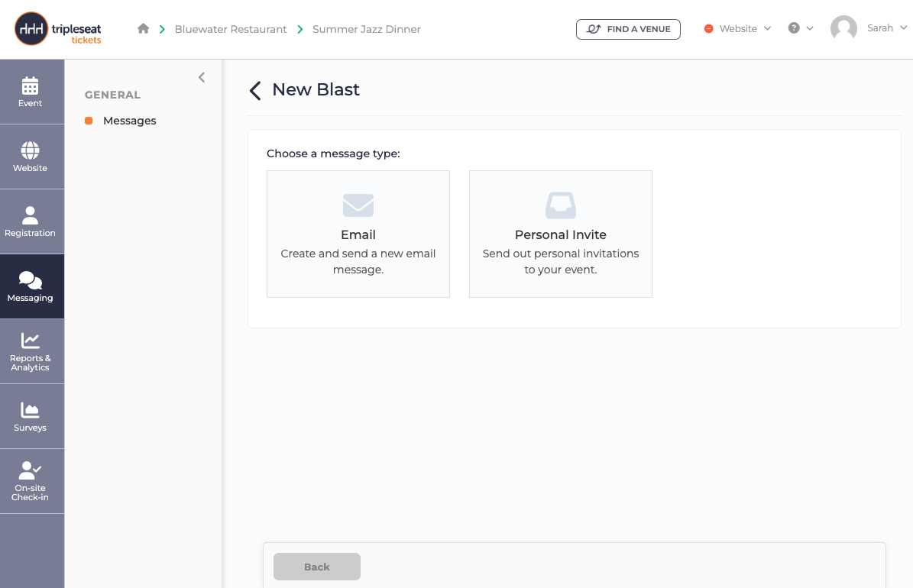Open On-site Check-in section
This screenshot has width=913, height=588.
point(32,481)
